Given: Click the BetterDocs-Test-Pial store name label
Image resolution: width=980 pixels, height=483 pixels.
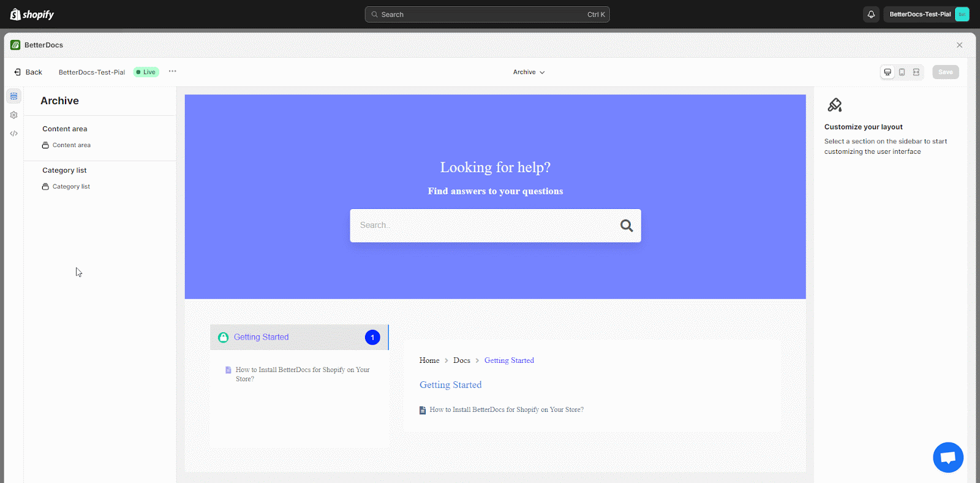Looking at the screenshot, I should click(x=92, y=72).
